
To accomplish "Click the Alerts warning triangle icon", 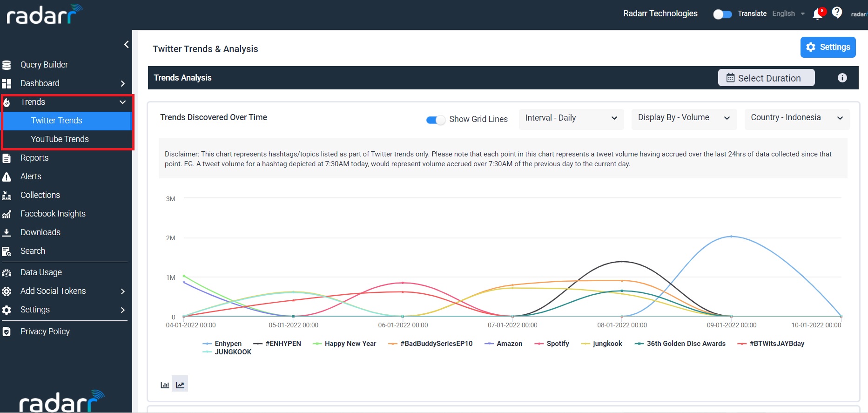I will click(x=7, y=176).
